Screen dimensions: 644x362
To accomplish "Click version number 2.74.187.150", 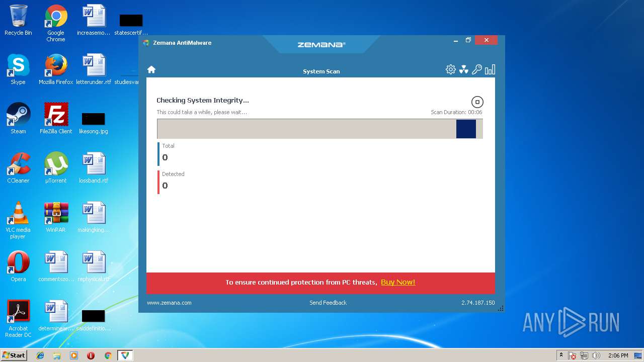I will [478, 303].
